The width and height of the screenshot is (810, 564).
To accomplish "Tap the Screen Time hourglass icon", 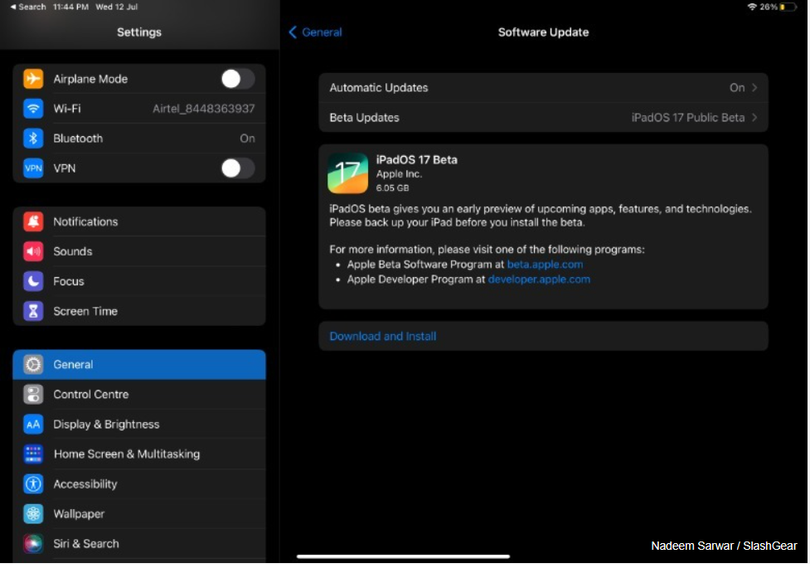I will tap(33, 311).
